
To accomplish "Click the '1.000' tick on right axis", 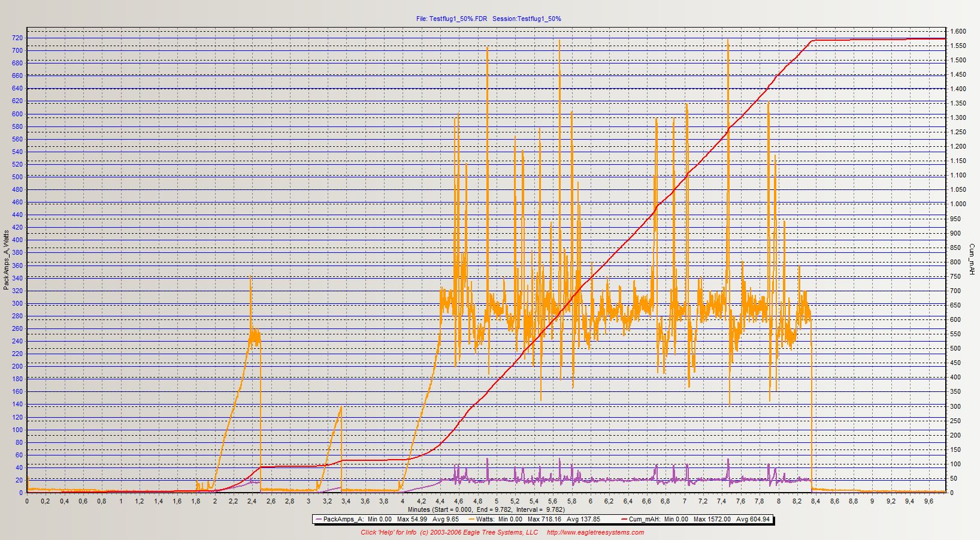I will [x=958, y=204].
